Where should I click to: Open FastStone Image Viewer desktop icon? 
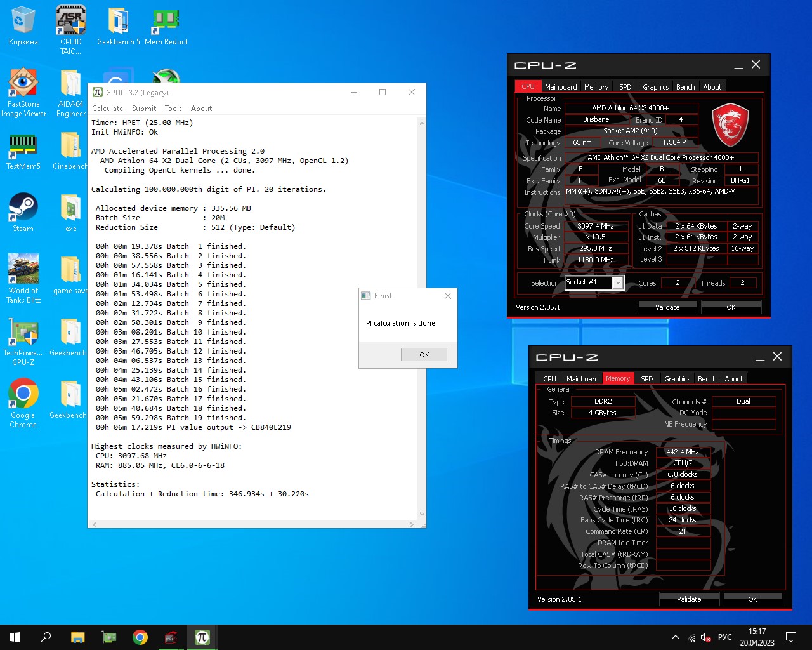coord(23,93)
